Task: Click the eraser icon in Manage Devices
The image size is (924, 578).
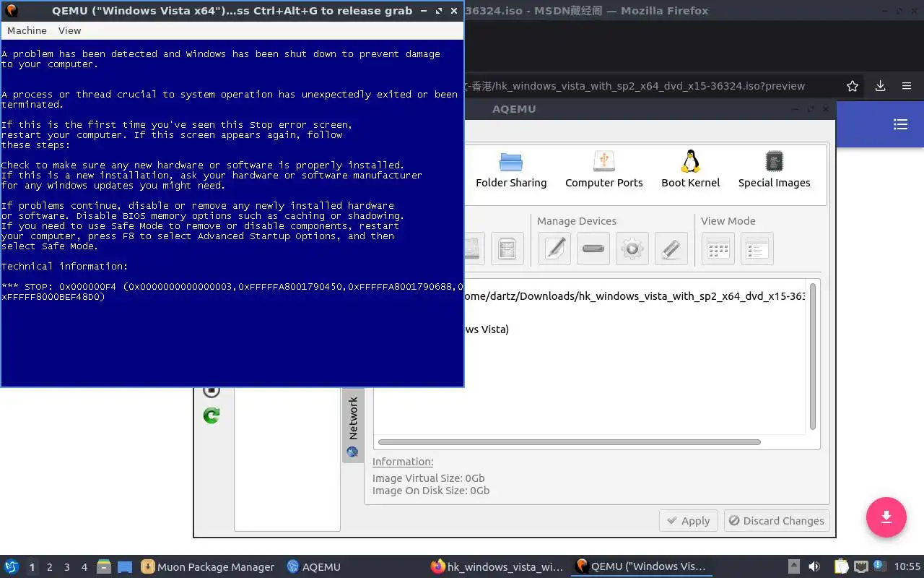Action: tap(671, 249)
